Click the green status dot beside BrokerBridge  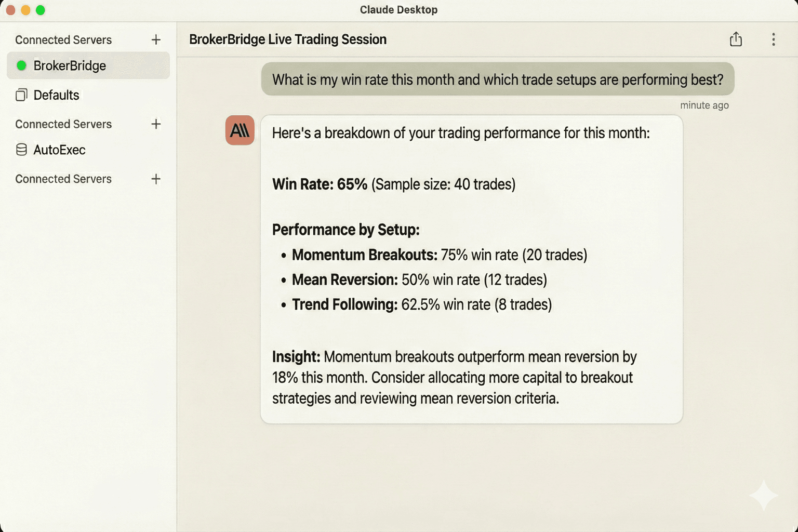22,66
